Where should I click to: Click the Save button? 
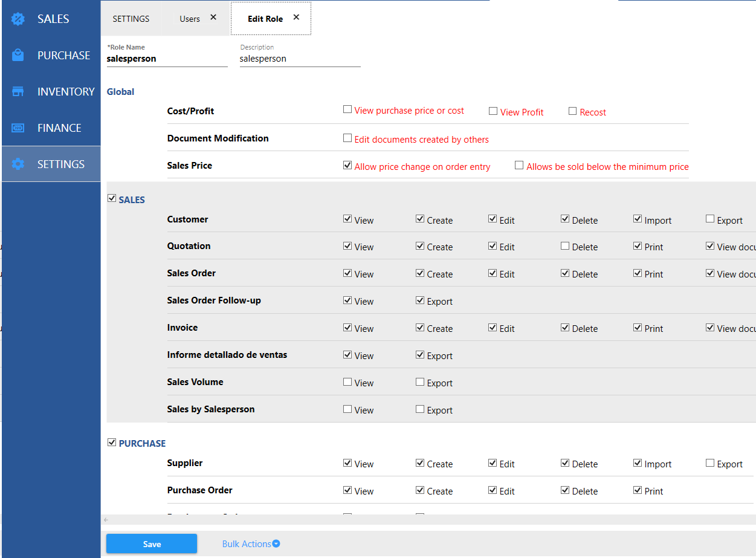tap(152, 544)
